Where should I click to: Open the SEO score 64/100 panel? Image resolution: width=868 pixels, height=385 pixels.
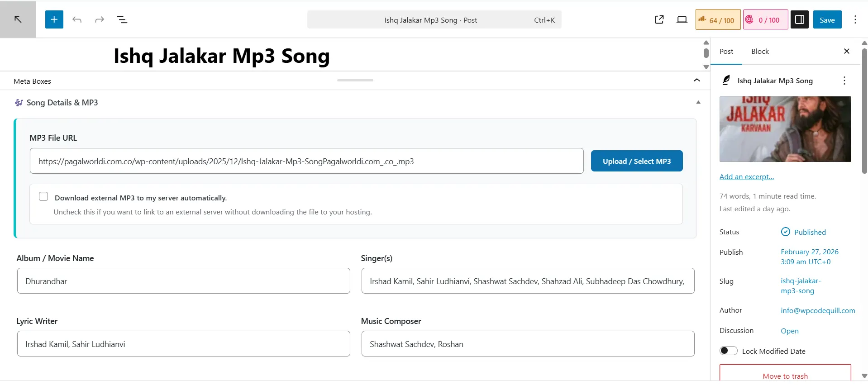[718, 20]
